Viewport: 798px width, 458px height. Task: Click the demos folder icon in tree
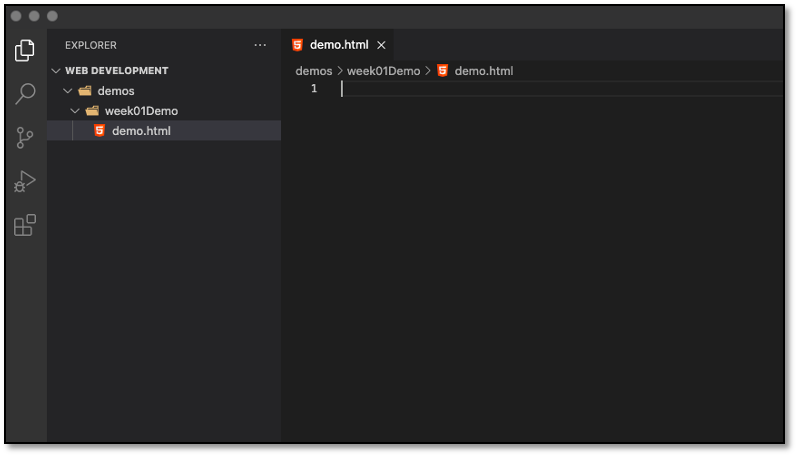coord(85,91)
